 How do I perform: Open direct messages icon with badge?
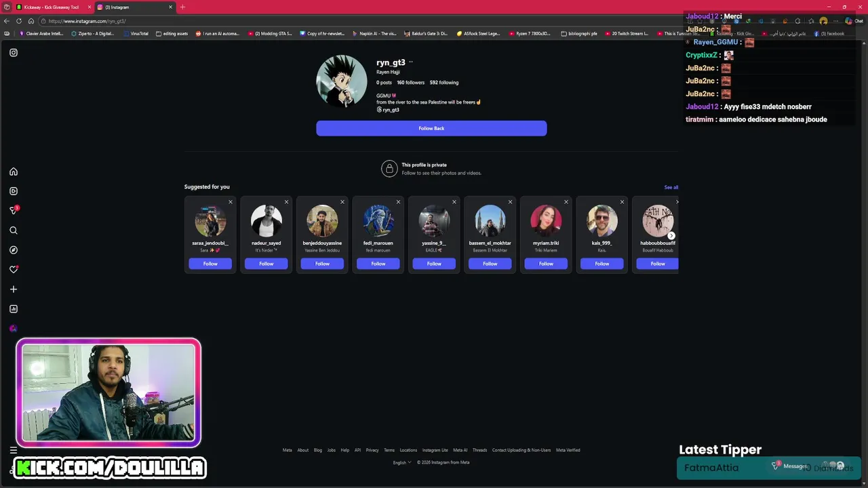pyautogui.click(x=14, y=210)
